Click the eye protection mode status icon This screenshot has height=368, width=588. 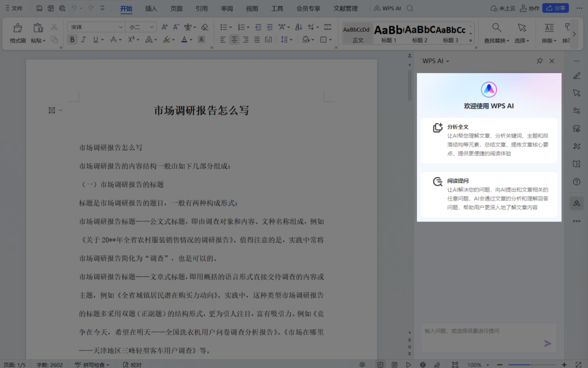[x=362, y=365]
